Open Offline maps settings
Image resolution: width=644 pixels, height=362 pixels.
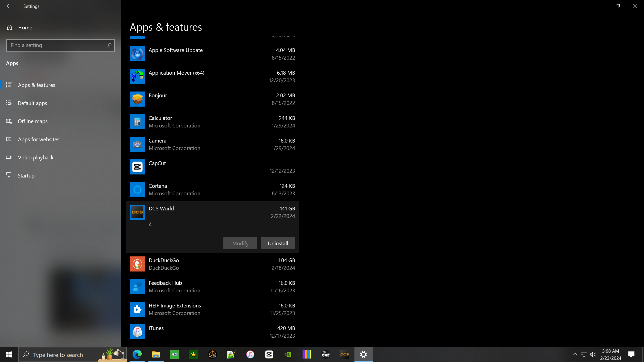[60, 121]
